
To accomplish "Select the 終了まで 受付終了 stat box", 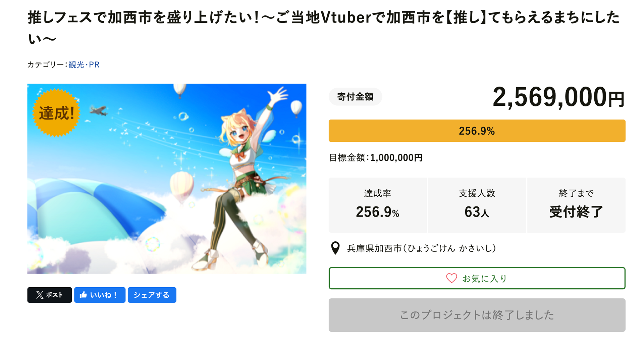I will (x=576, y=205).
